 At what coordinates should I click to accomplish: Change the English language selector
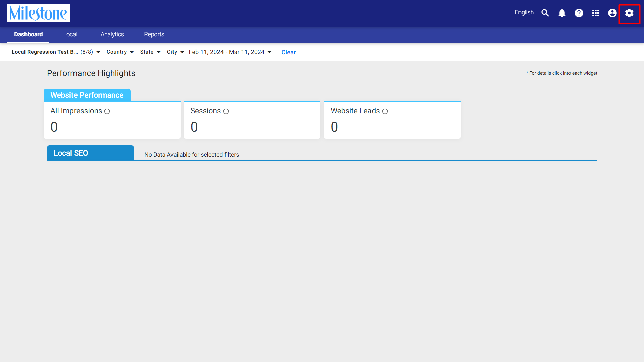tap(524, 12)
